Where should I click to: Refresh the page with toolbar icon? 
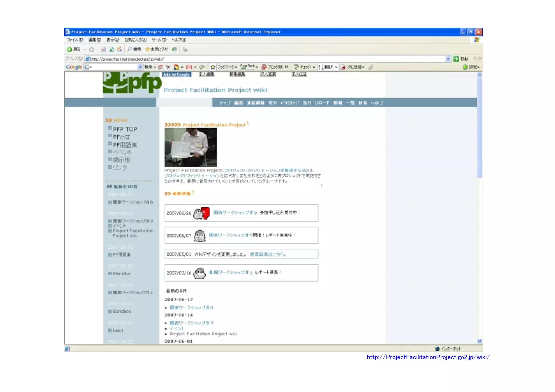pyautogui.click(x=111, y=49)
